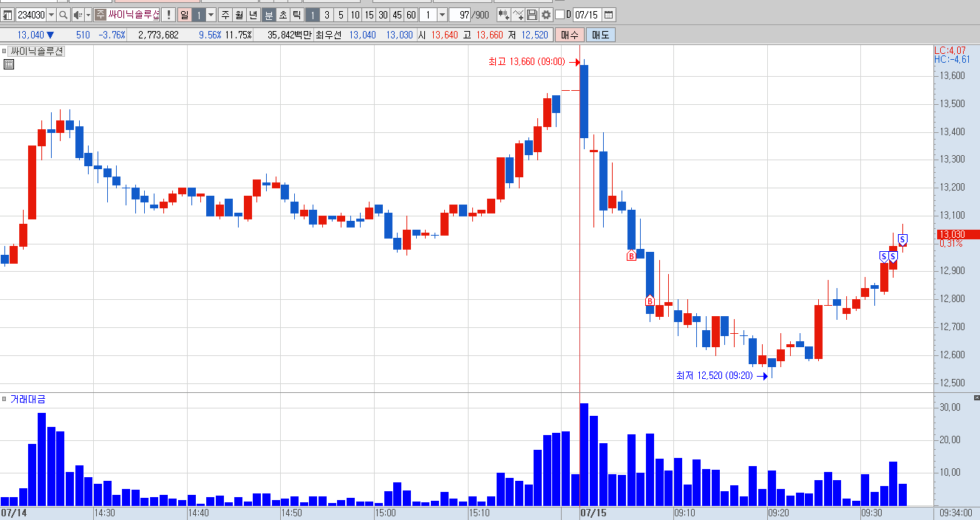Click the exclamation mark info icon
This screenshot has height=520, width=980.
point(168,15)
